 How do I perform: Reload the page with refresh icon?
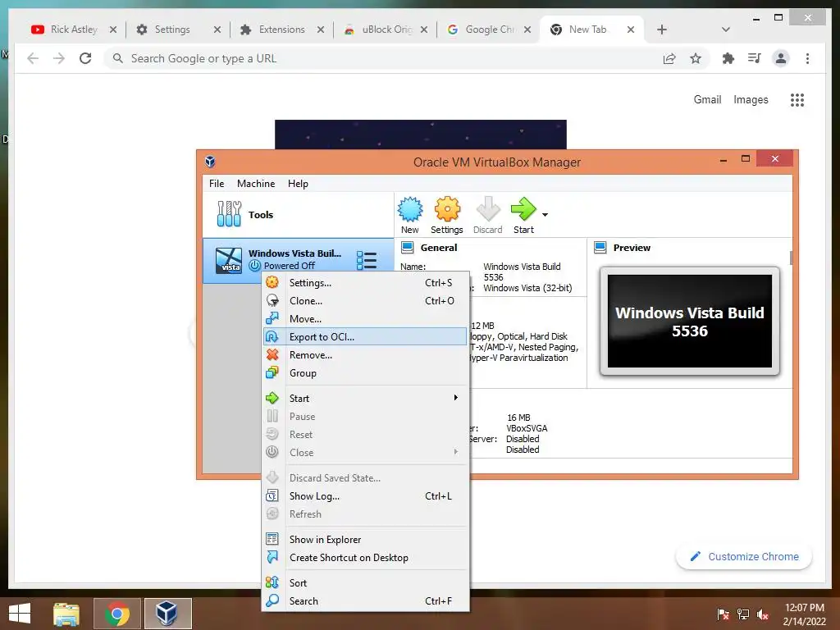pyautogui.click(x=85, y=58)
